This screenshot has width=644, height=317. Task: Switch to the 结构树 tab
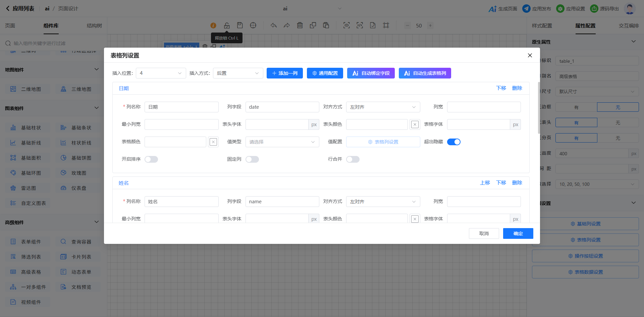[x=94, y=26]
